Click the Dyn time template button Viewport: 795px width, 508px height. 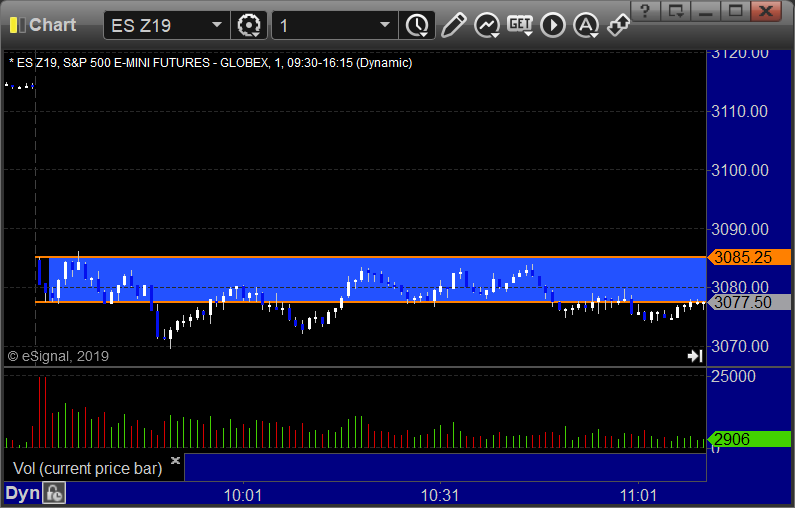click(x=22, y=493)
